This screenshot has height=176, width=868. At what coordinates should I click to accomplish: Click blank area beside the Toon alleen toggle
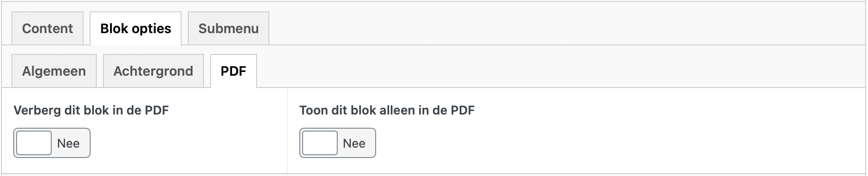click(617, 143)
